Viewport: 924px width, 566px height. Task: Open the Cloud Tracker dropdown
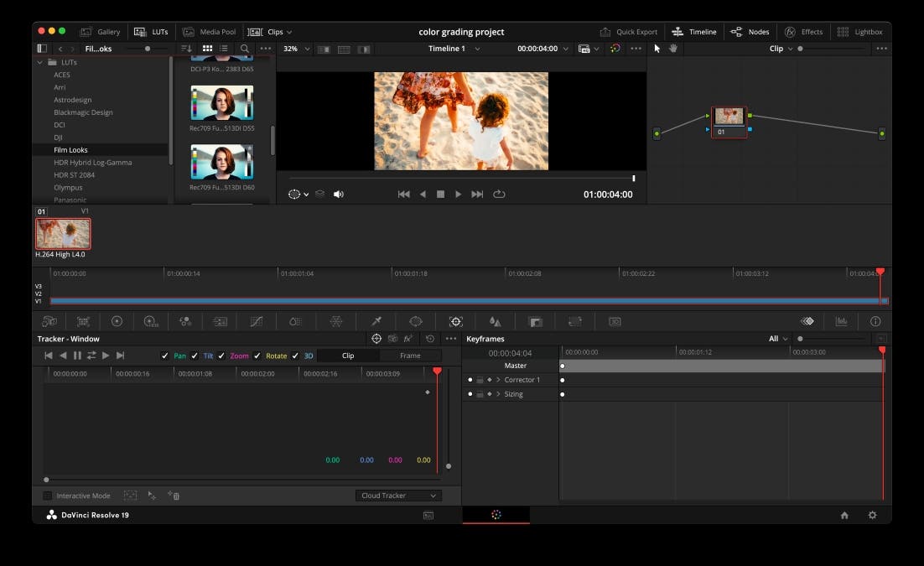point(398,496)
